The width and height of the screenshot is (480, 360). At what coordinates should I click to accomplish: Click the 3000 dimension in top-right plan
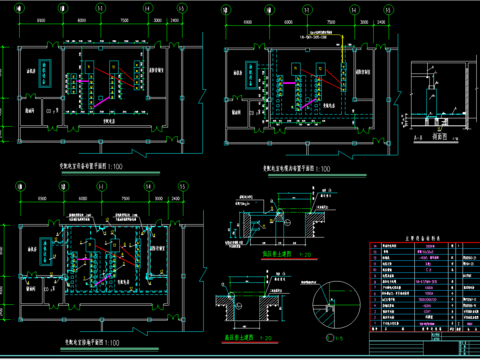364,22
